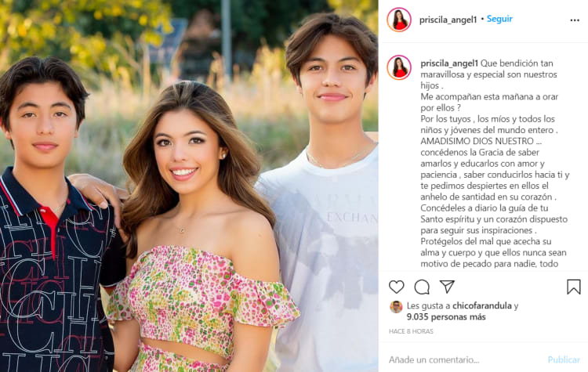Click the HACE 8 HORAS timestamp
Viewport: 588px width, 372px height.
coord(411,331)
